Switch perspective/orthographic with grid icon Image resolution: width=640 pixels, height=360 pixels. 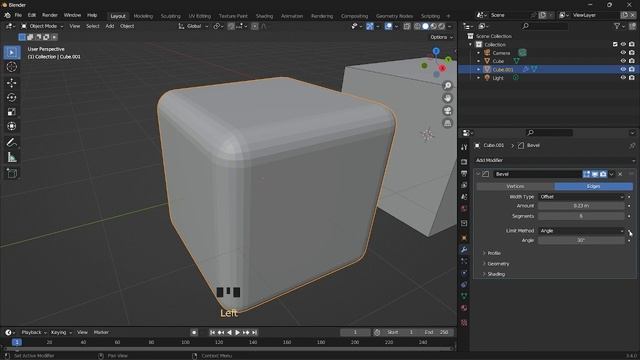coord(448,123)
